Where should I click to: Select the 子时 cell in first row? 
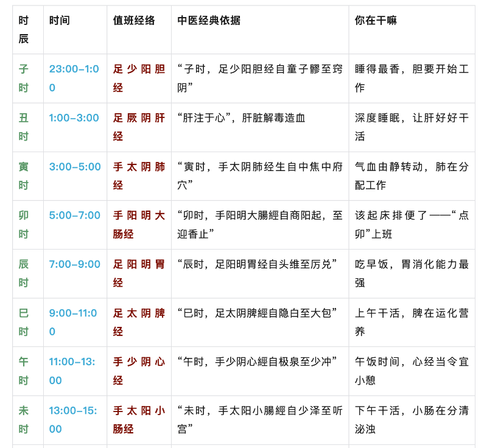tap(24, 79)
